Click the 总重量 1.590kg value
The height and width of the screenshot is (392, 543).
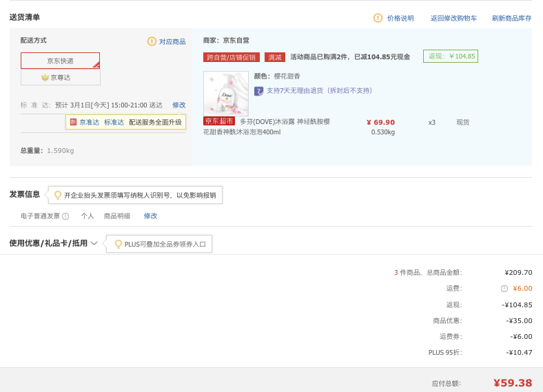(60, 151)
